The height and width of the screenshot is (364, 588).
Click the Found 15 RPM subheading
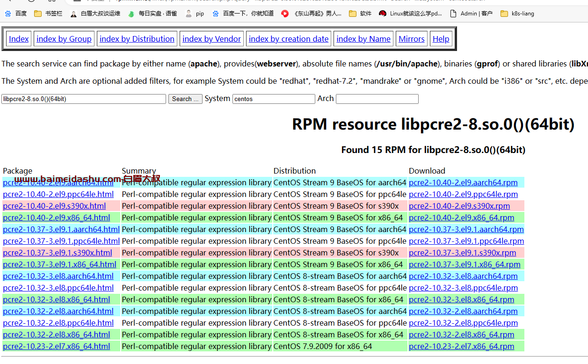click(433, 150)
